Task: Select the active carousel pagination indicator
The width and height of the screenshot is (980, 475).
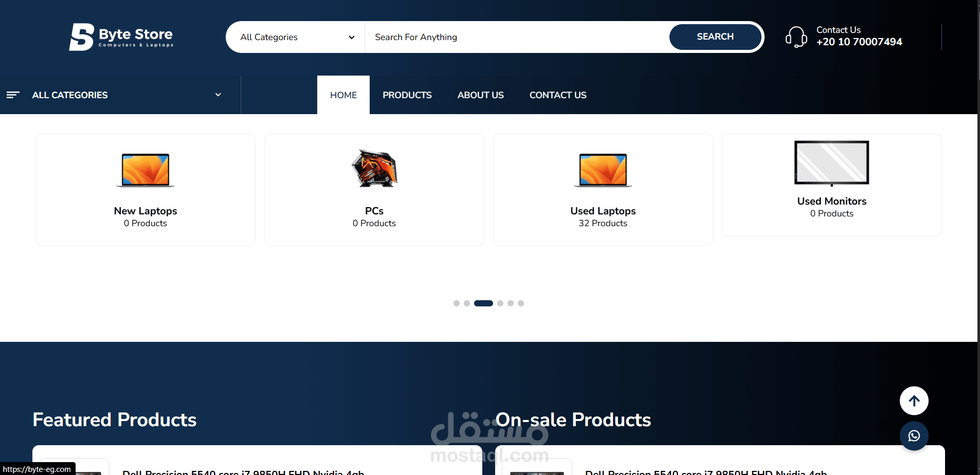Action: 483,303
